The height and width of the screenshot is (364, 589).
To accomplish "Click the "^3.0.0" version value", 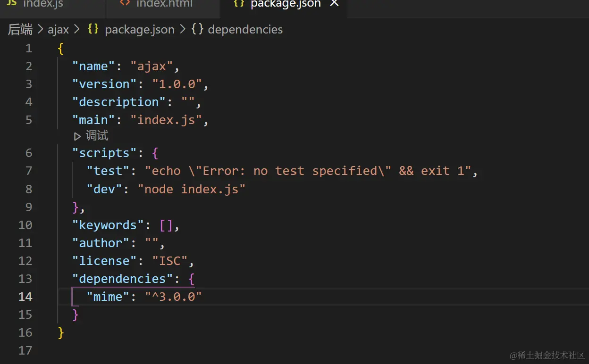I will point(173,297).
